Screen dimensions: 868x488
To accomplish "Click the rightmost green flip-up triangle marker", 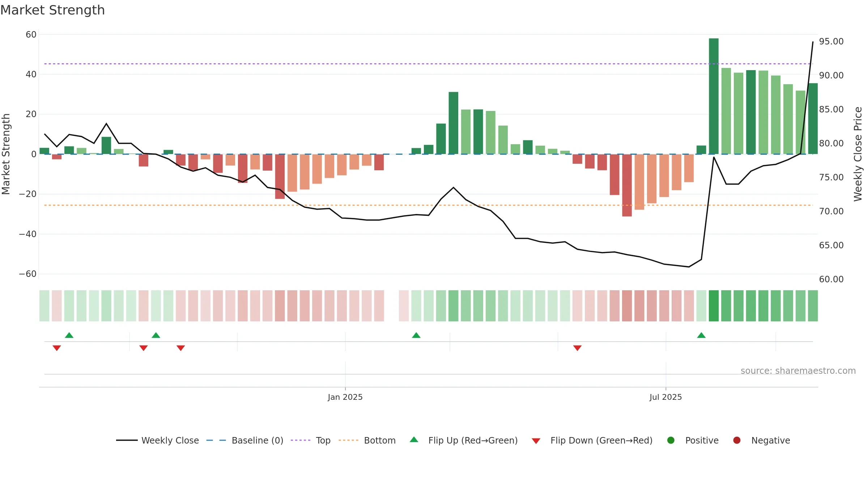I will 701,335.
